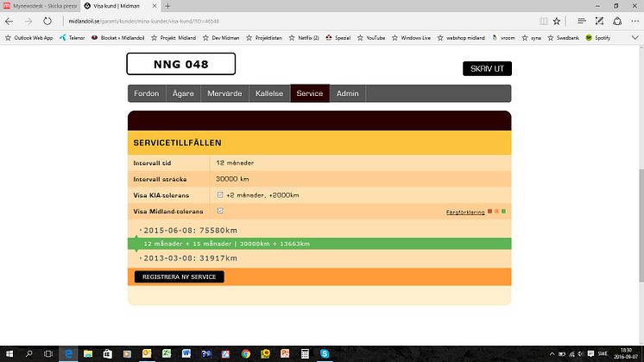Open the Admin tab
Screen dimensions: 644x362
[x=347, y=93]
